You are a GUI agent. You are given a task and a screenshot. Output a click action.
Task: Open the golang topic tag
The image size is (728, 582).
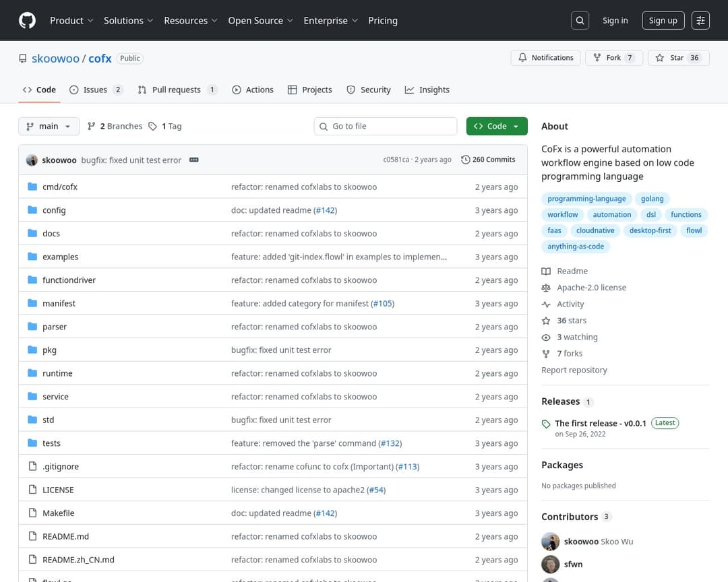652,199
